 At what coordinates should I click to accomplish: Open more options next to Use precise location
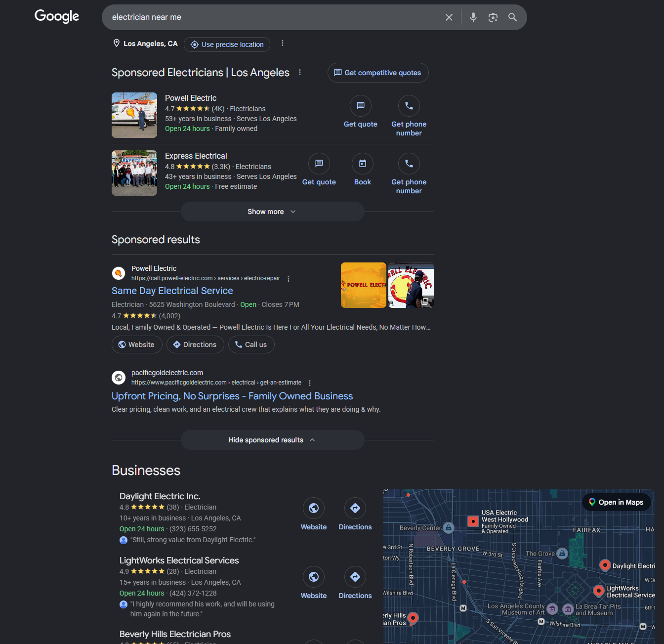pyautogui.click(x=283, y=43)
